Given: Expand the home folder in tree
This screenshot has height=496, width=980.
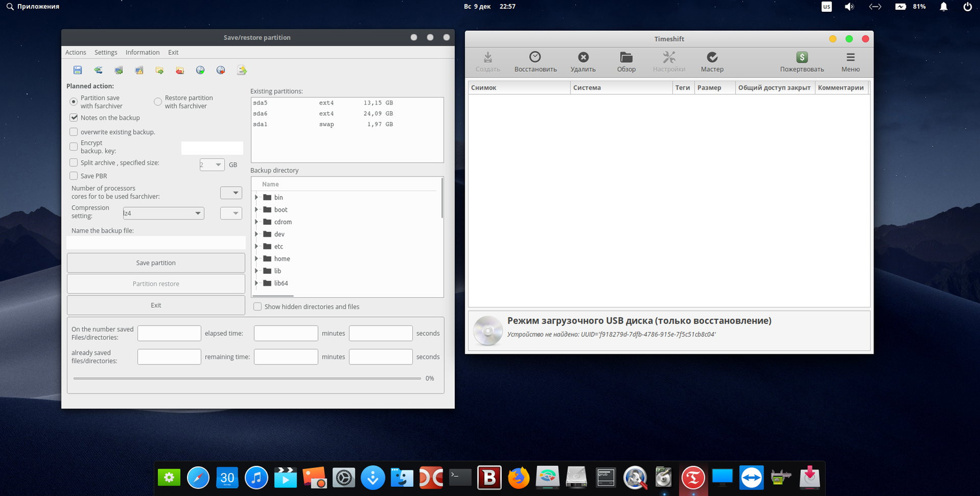Looking at the screenshot, I should point(257,259).
